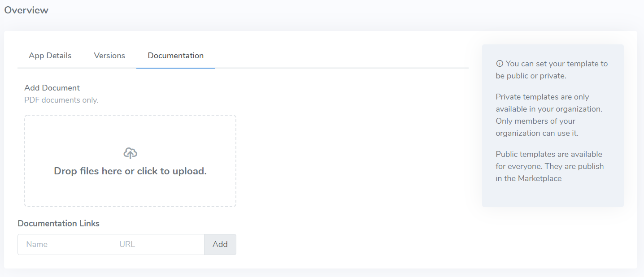Focus the URL input field
The width and height of the screenshot is (644, 277).
[157, 244]
